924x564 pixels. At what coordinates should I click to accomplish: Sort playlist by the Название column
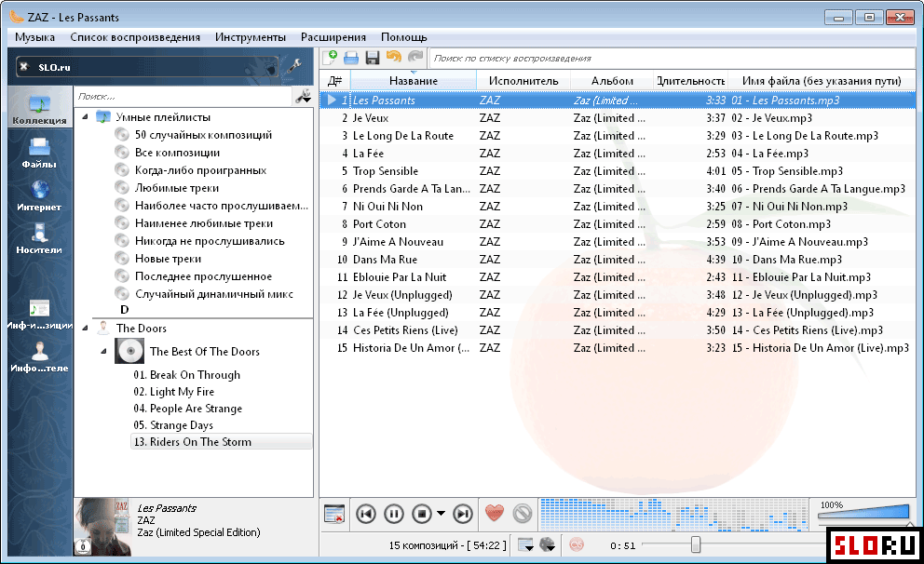pyautogui.click(x=413, y=81)
